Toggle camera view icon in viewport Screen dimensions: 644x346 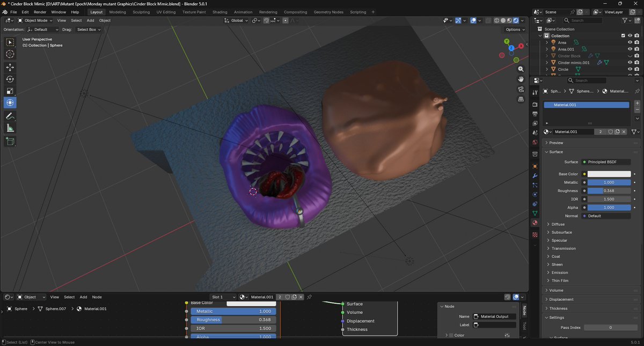click(x=521, y=89)
